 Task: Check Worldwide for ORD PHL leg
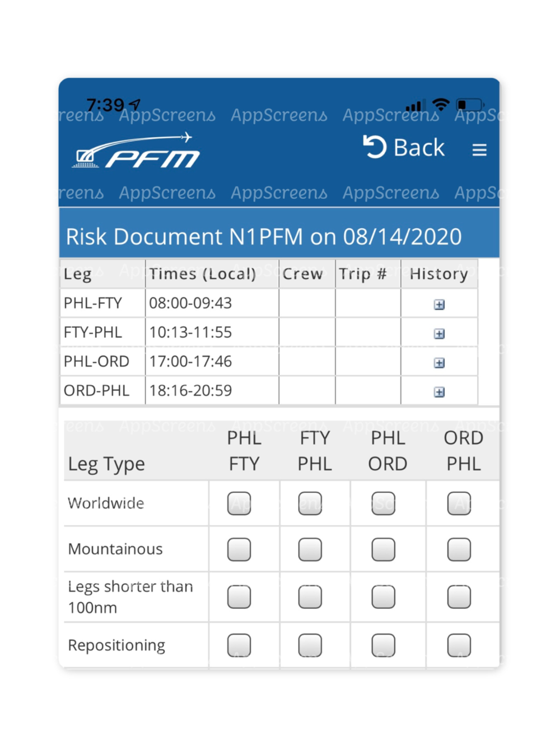coord(459,503)
